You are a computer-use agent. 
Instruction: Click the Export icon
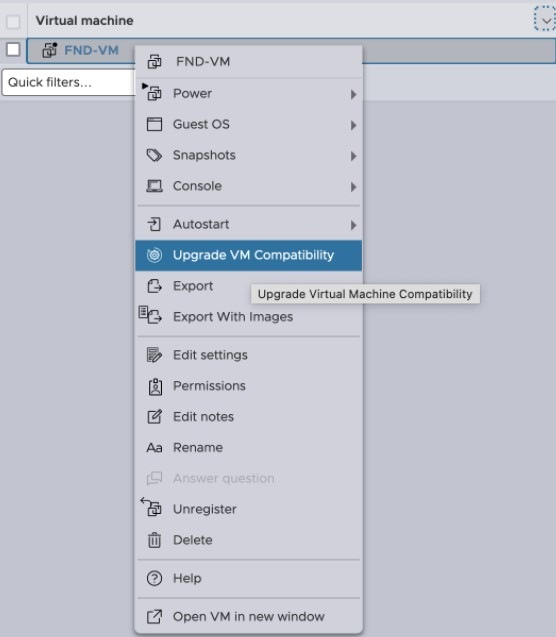tap(154, 286)
